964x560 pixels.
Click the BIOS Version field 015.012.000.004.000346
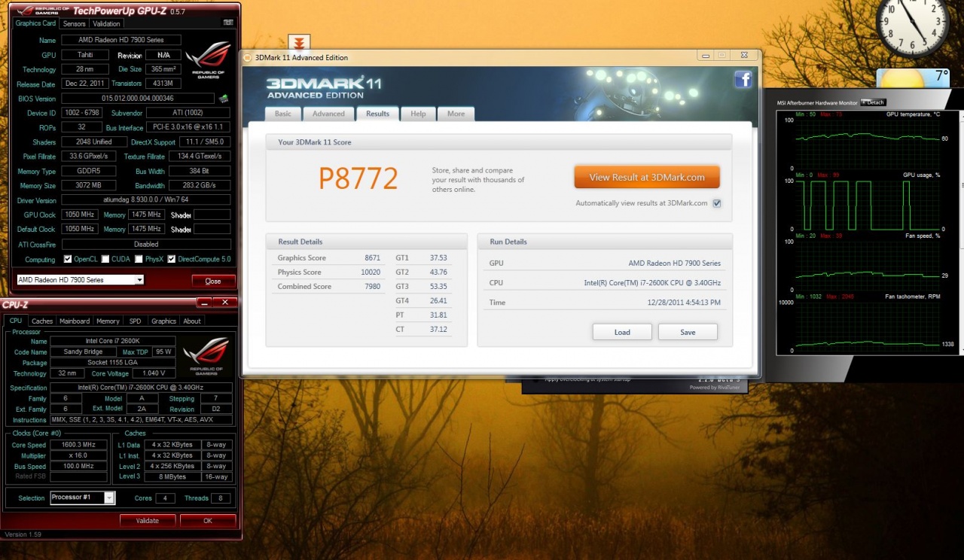click(137, 98)
